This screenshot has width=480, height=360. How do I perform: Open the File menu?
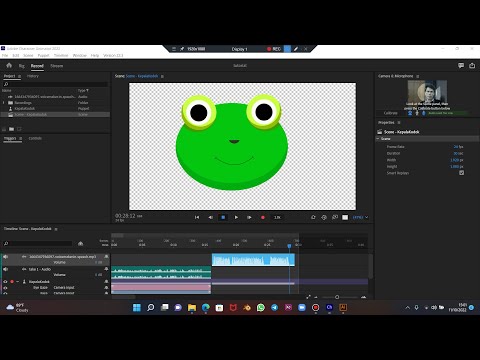[x=5, y=55]
